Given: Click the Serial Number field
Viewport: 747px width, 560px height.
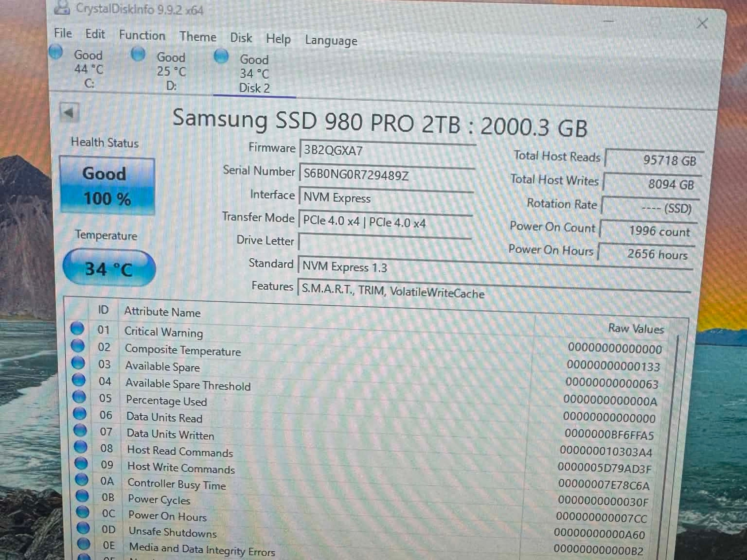Looking at the screenshot, I should tap(387, 175).
